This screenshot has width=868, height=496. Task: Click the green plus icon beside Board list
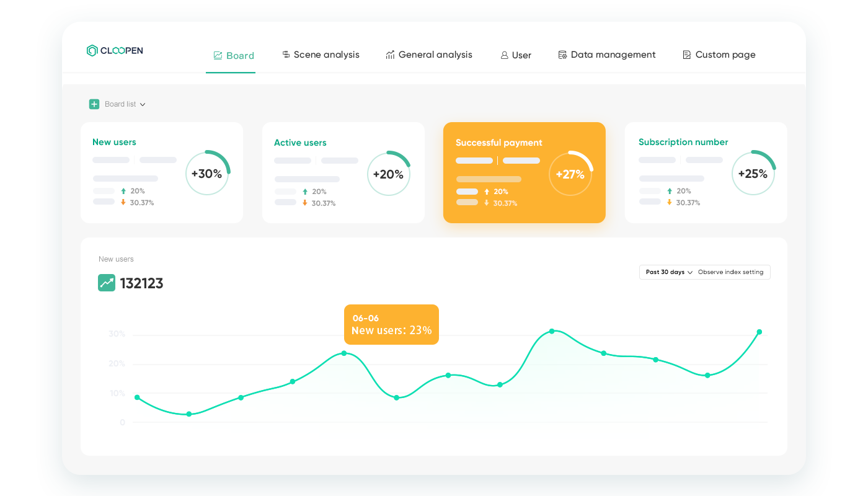94,104
